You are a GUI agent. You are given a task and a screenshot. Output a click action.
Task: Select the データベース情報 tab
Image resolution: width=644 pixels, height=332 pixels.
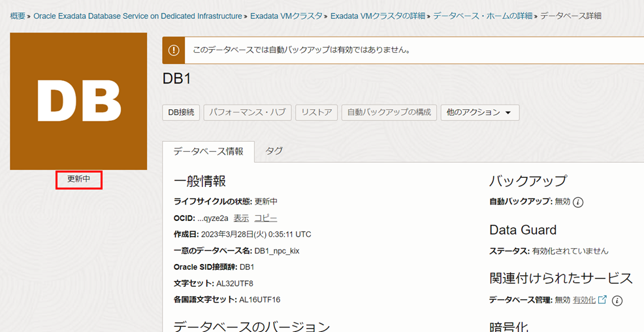(x=208, y=152)
